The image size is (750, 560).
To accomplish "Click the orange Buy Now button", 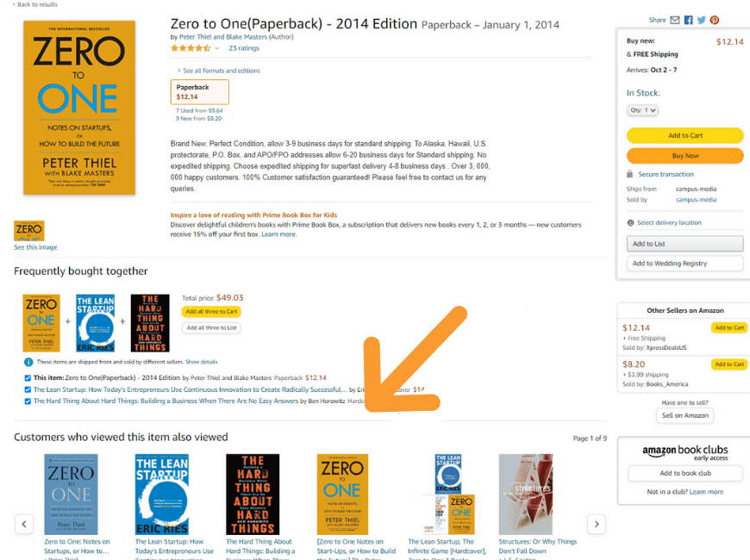I will coord(685,156).
